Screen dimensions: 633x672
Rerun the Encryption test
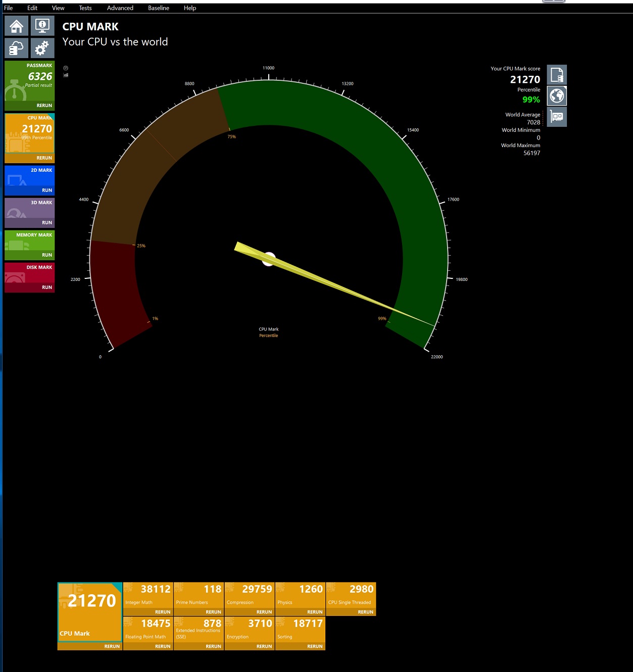(250, 646)
